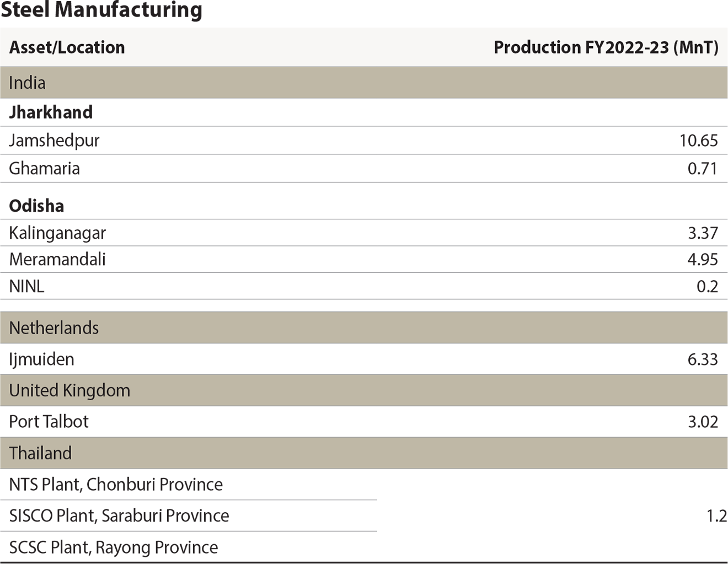Click the value 4.95
The width and height of the screenshot is (728, 564).
[x=703, y=259]
